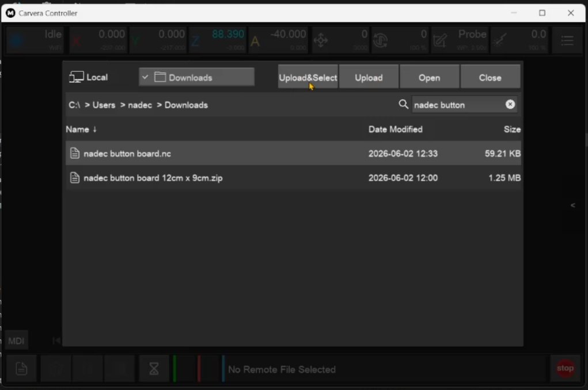Click the size value '1.25 MB'

click(504, 178)
